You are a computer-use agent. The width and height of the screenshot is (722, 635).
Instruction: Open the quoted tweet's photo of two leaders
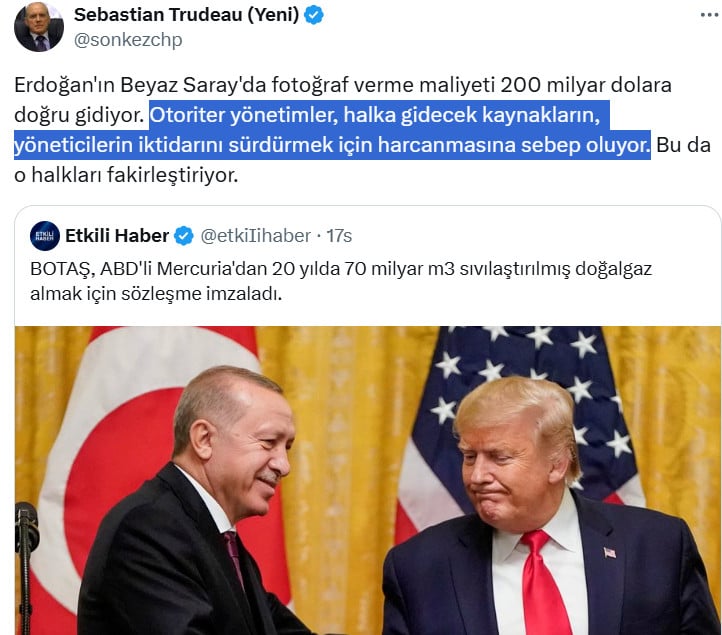tap(368, 480)
